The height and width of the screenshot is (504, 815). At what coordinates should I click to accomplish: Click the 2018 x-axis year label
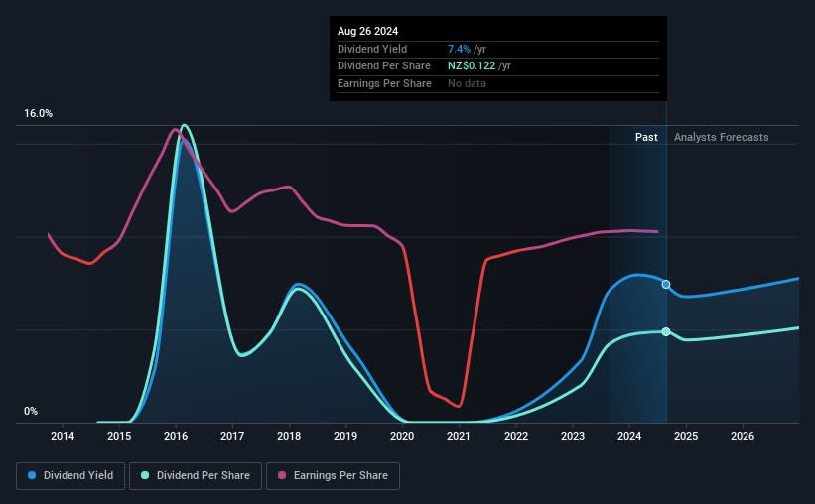tap(289, 436)
